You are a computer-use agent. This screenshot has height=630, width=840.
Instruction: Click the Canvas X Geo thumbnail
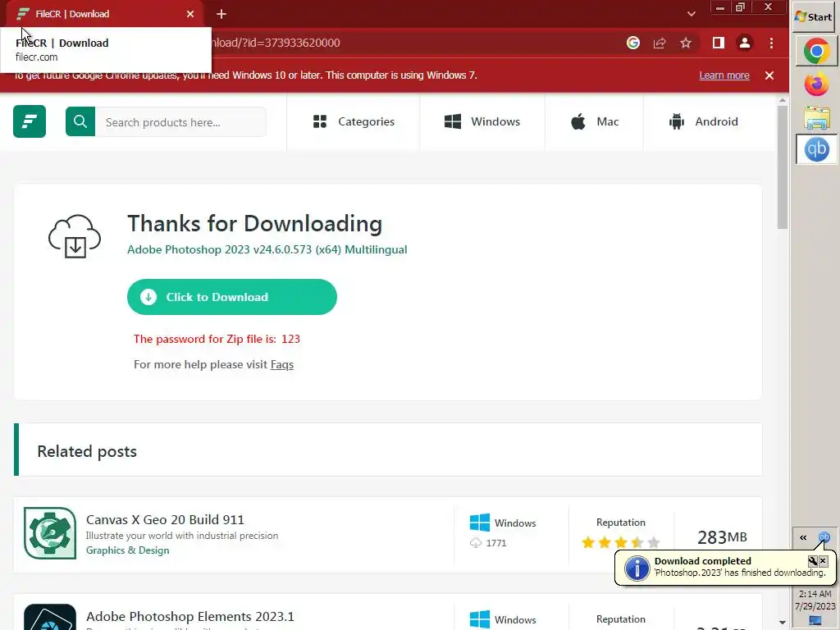coord(50,533)
